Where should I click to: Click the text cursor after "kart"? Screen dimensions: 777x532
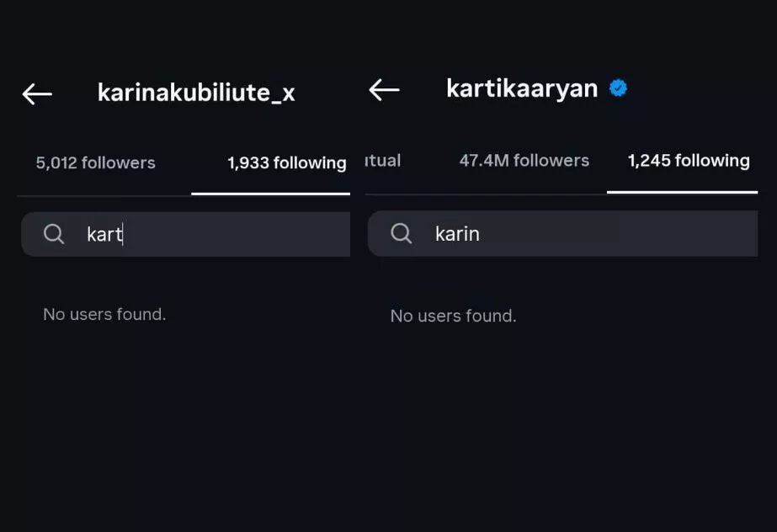click(x=124, y=234)
